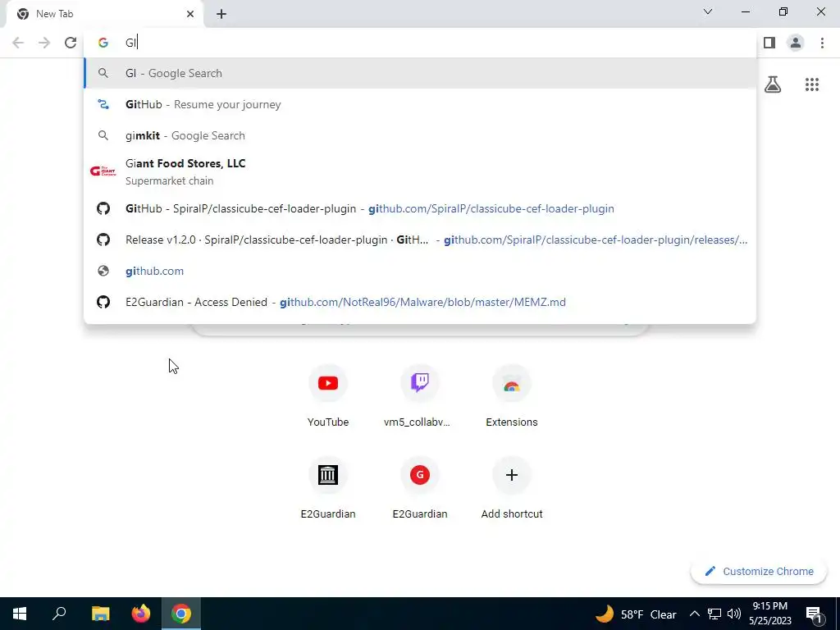The height and width of the screenshot is (630, 840).
Task: Close the New Tab tab
Action: [190, 14]
